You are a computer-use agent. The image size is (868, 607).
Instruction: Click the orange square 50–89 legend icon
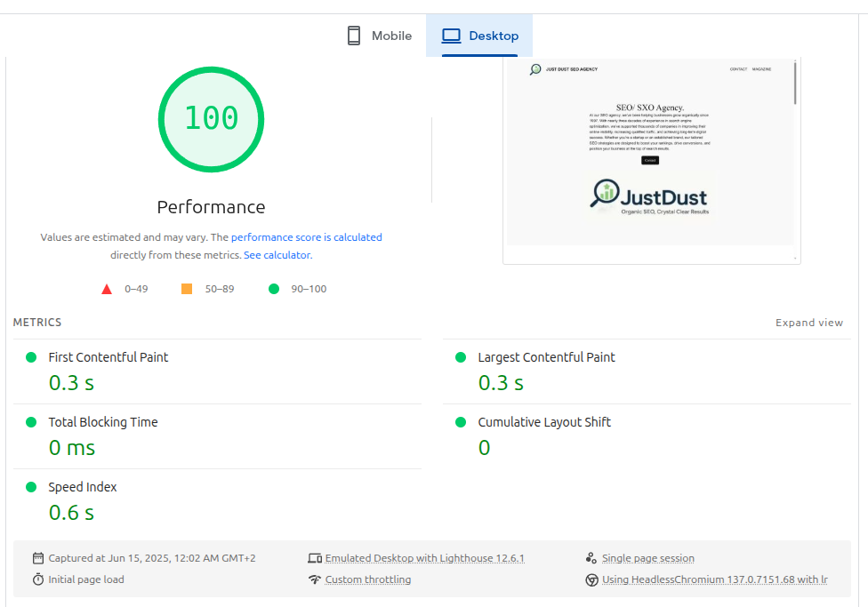(187, 289)
